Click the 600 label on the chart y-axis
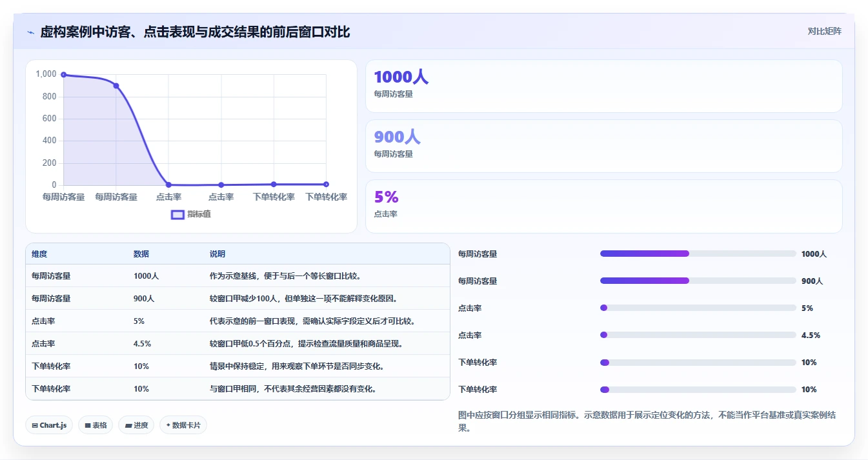Viewport: 868px width, 460px height. click(x=50, y=119)
